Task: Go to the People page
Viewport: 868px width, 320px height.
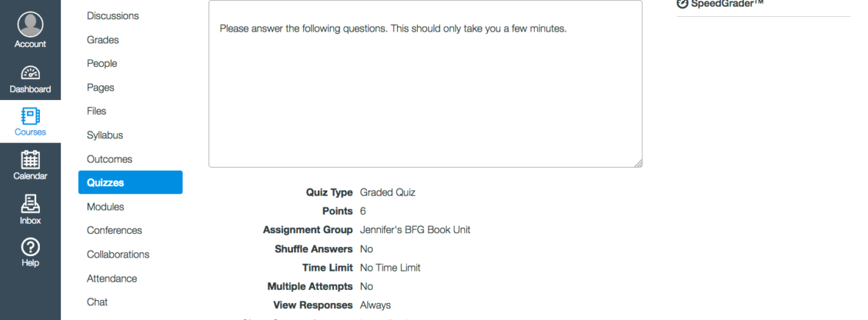Action: click(x=102, y=63)
